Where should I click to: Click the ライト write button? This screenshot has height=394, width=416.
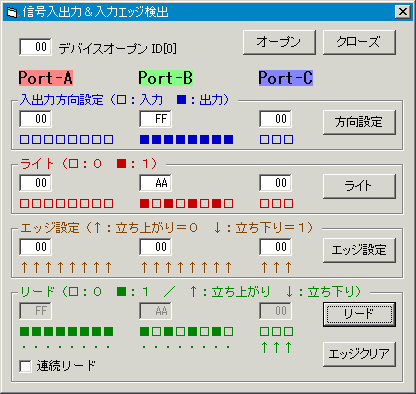pyautogui.click(x=359, y=186)
